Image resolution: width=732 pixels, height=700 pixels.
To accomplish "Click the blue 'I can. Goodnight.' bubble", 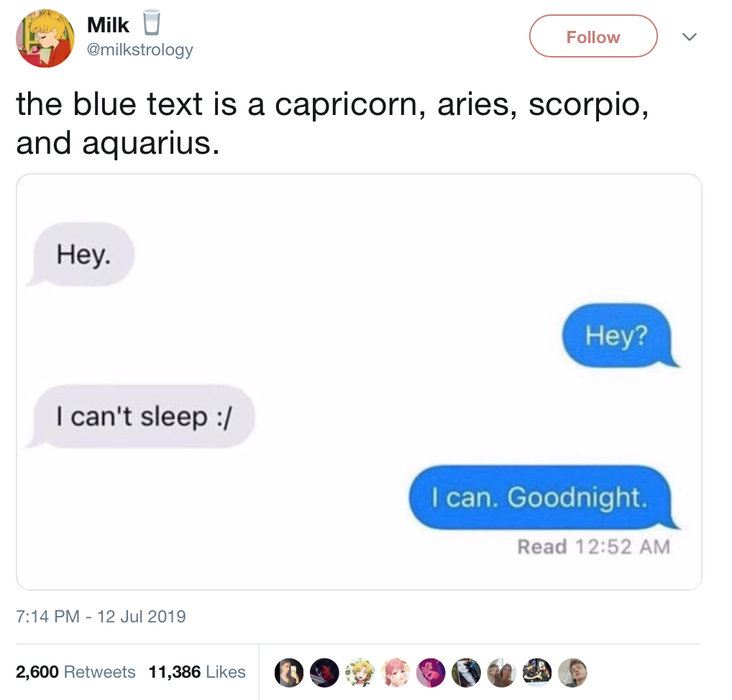I will 541,497.
